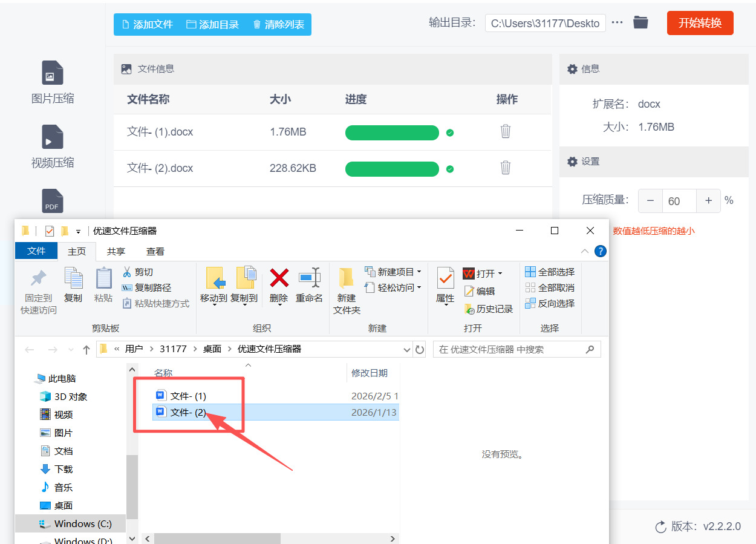
Task: Select the 图片压缩 sidebar icon
Action: click(x=52, y=82)
